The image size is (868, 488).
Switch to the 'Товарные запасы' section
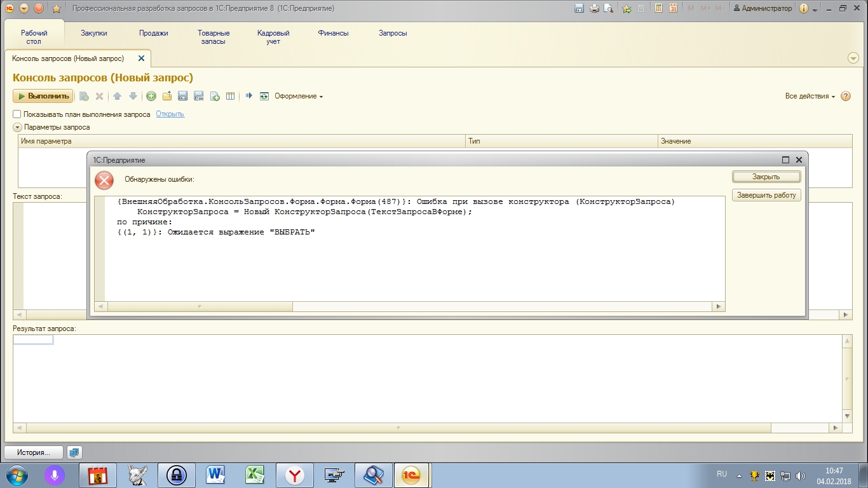[x=214, y=37]
